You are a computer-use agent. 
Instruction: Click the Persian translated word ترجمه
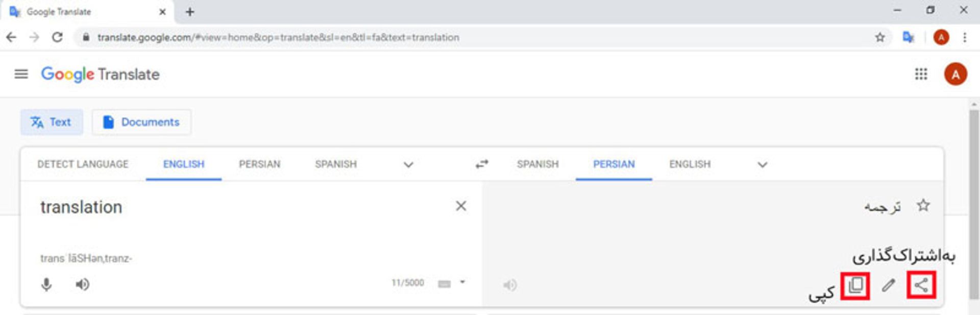click(x=882, y=206)
